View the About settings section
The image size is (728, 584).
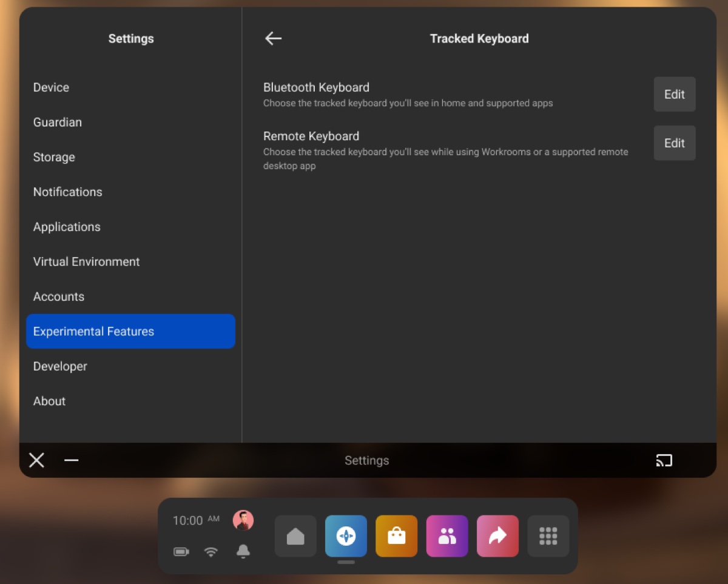[49, 401]
